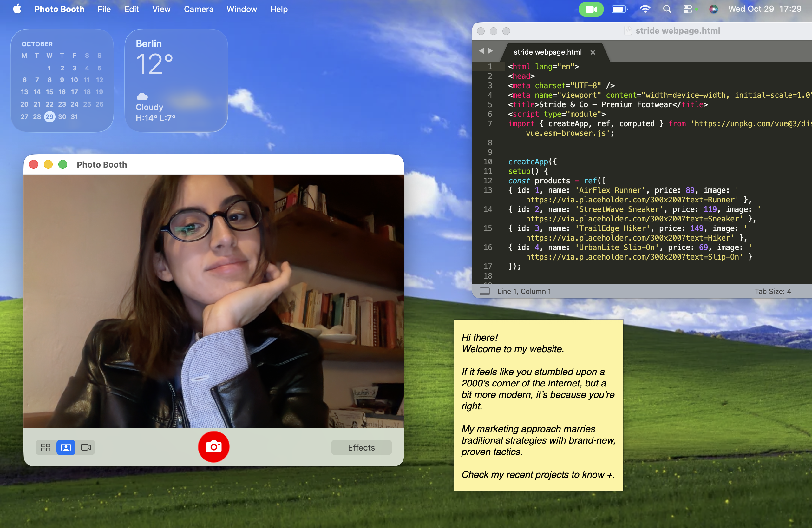The width and height of the screenshot is (812, 528).
Task: Click October 30 in the calendar widget
Action: tap(62, 117)
